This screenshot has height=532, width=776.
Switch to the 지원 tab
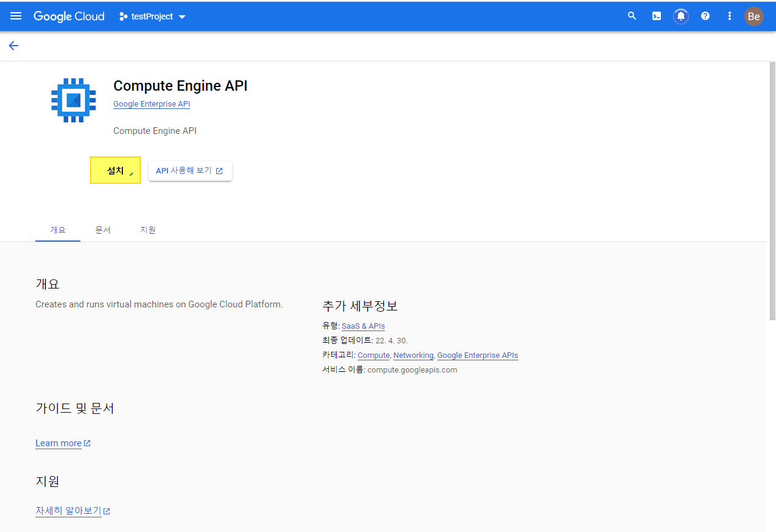(x=148, y=230)
